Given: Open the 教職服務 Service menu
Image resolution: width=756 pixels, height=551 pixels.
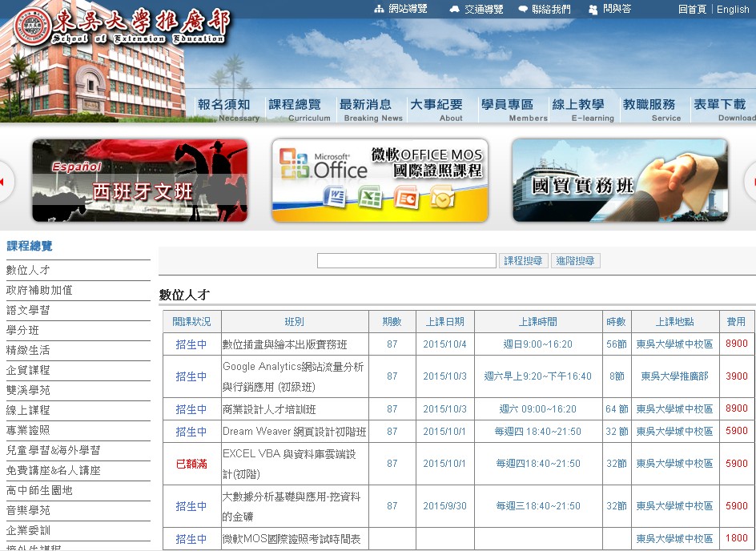Looking at the screenshot, I should coord(651,110).
